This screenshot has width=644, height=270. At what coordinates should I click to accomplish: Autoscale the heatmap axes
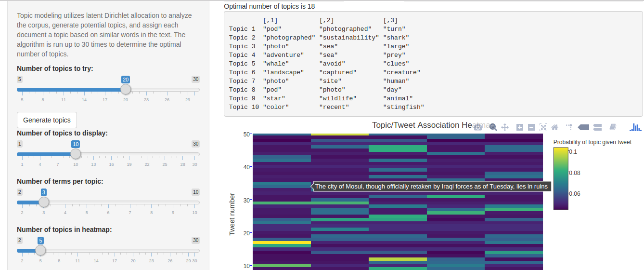[543, 127]
